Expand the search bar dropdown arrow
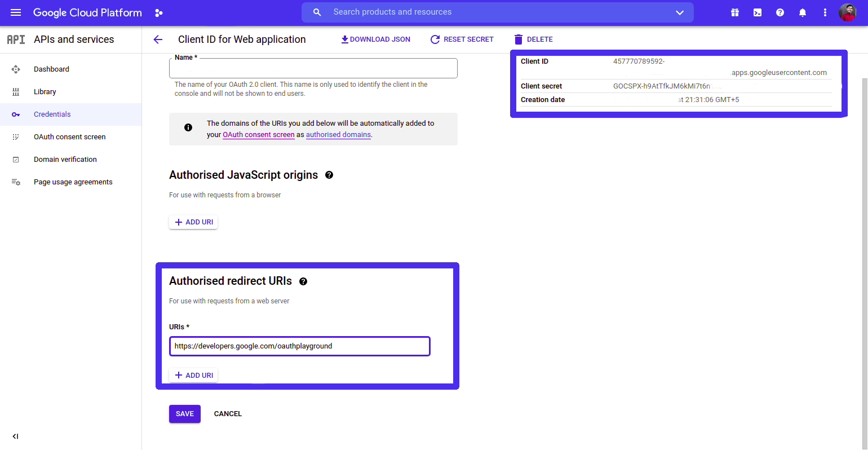Screen dimensions: 868x450 coord(680,12)
